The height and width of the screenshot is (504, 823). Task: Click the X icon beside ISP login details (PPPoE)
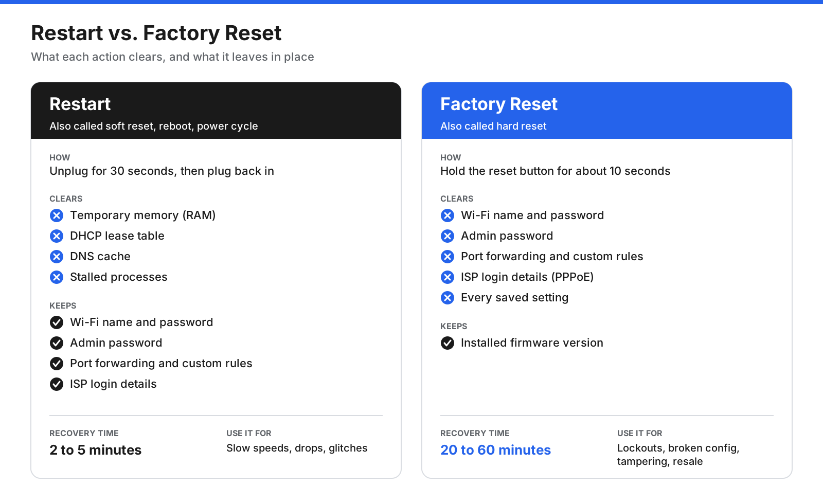[x=448, y=277]
